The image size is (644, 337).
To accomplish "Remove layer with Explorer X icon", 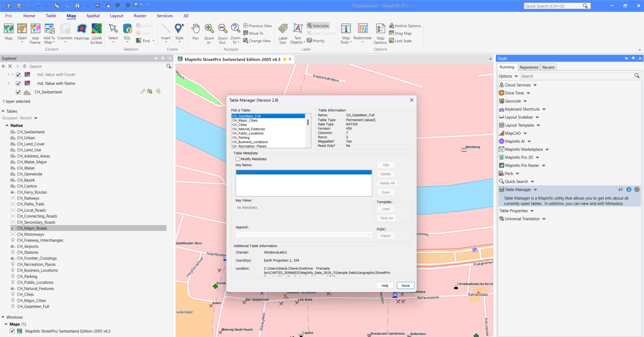I will point(10,66).
